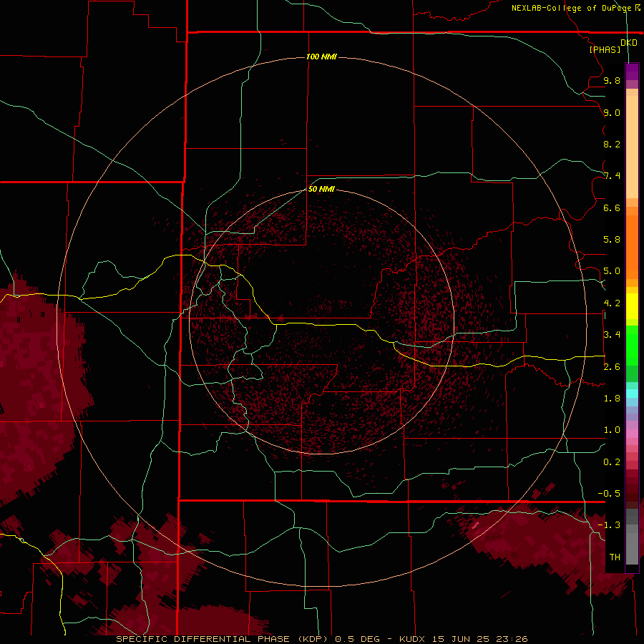The image size is (644, 644).
Task: Click the cyan band of the color scale
Action: tap(632, 394)
